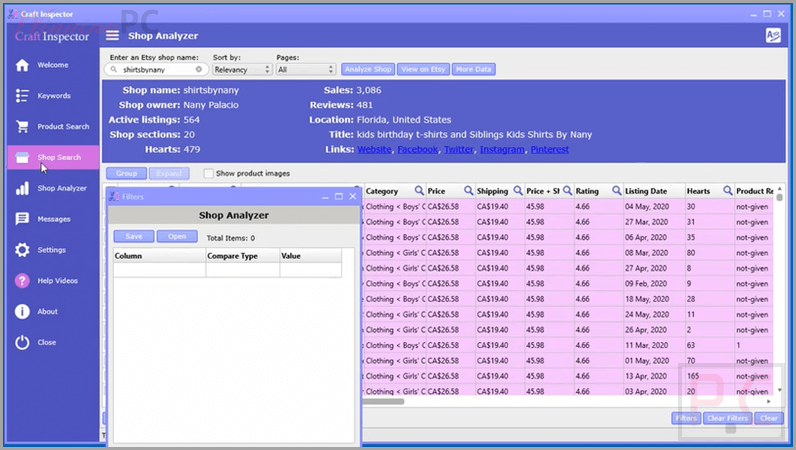Image resolution: width=796 pixels, height=450 pixels.
Task: Click the View on Etsy button
Action: pos(423,69)
